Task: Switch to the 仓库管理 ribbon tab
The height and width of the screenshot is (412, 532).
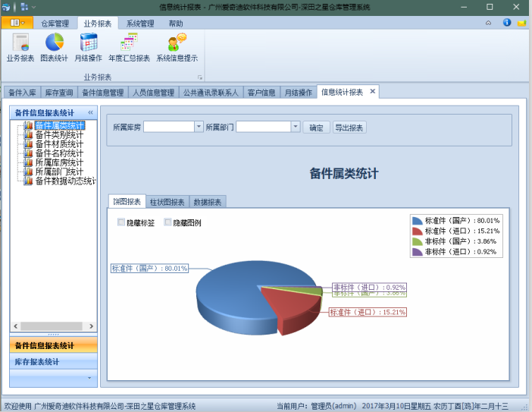Action: [55, 24]
